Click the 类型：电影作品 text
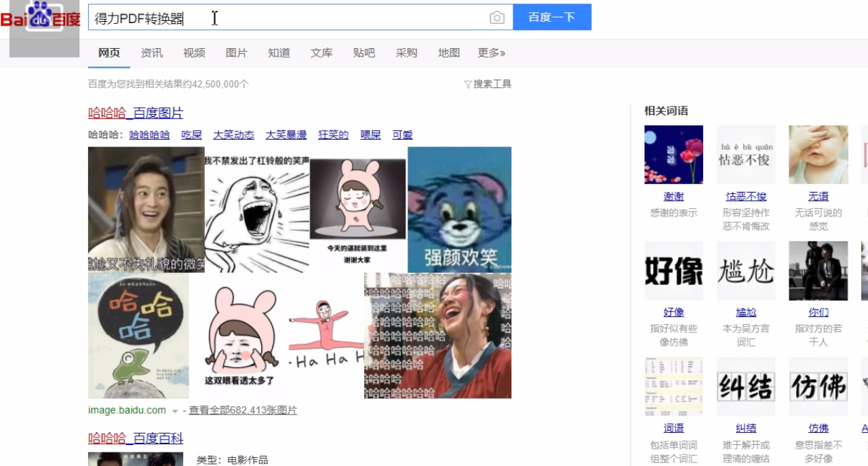Image resolution: width=868 pixels, height=466 pixels. coord(232,460)
